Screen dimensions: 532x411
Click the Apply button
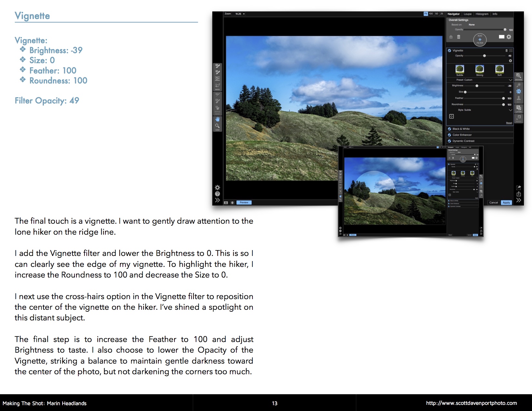[507, 203]
